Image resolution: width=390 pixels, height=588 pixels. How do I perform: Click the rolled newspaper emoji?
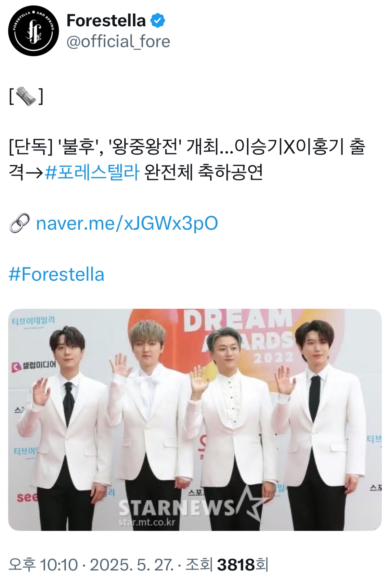point(26,96)
